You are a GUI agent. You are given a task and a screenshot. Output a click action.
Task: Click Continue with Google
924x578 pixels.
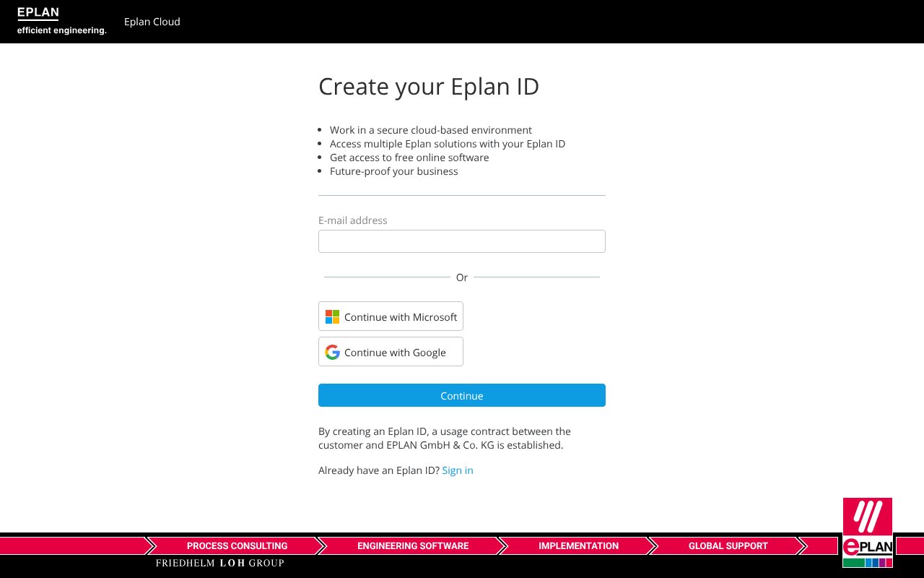pyautogui.click(x=391, y=352)
